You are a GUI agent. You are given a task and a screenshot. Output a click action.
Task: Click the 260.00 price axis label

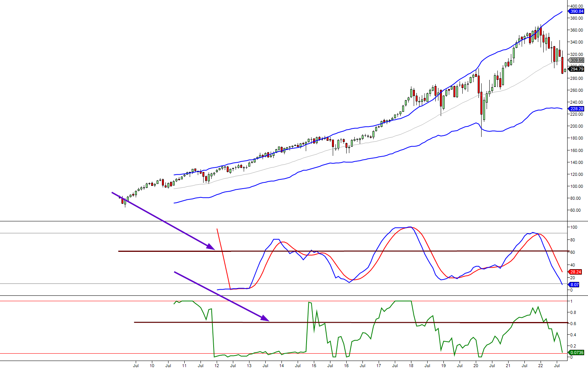click(576, 90)
